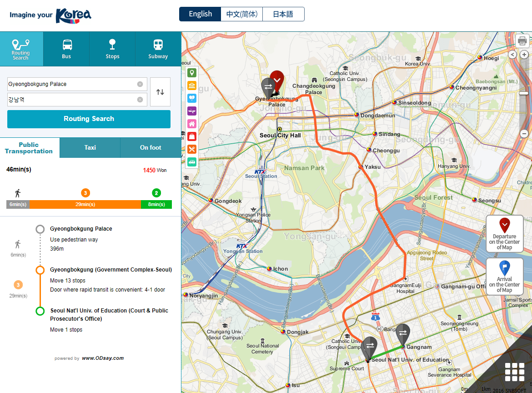Image resolution: width=532 pixels, height=393 pixels.
Task: Click the Imagine your Korea logo
Action: [x=50, y=15]
